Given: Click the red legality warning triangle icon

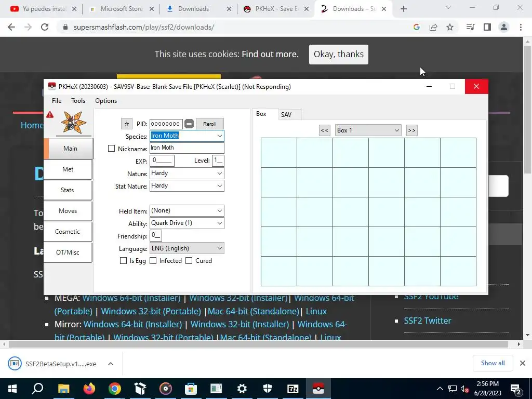Looking at the screenshot, I should click(50, 115).
